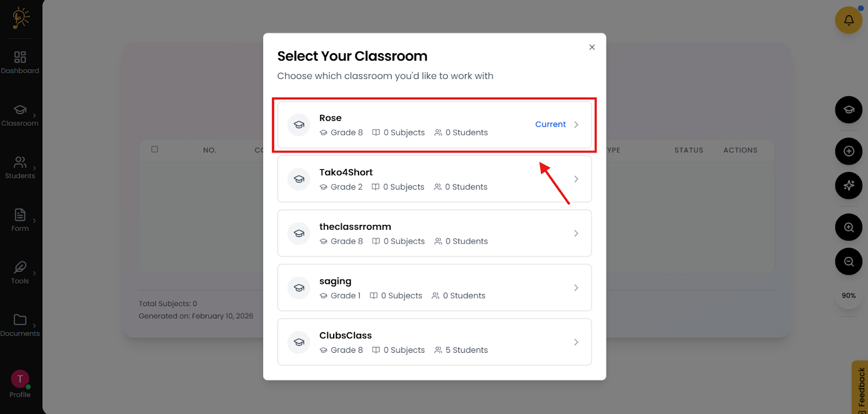Click the plus circle floating button

848,151
